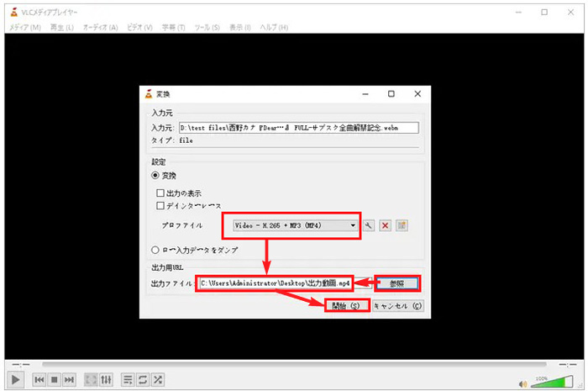Open extended settings equalizer icon
The height and width of the screenshot is (391, 588).
point(106,380)
